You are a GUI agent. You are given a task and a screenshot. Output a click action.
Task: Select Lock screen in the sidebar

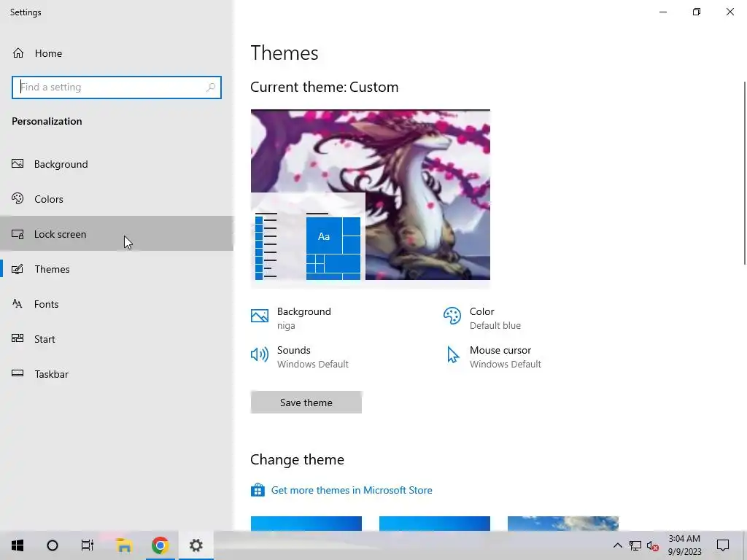click(117, 233)
